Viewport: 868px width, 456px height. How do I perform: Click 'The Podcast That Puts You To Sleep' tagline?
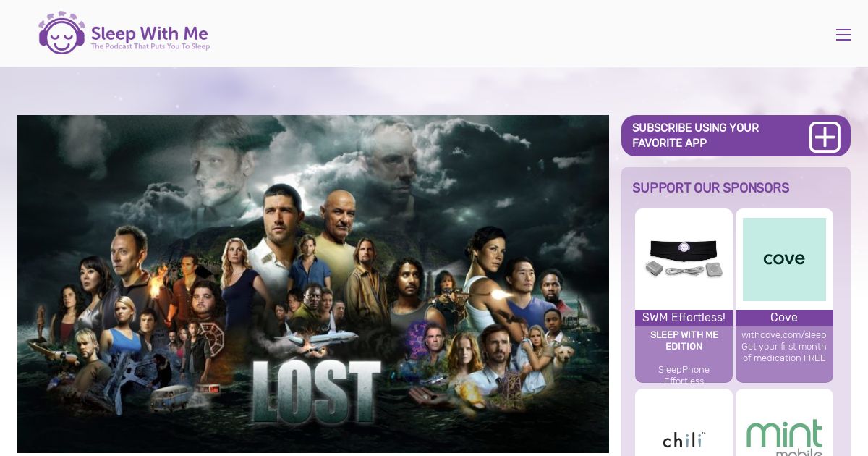click(150, 47)
